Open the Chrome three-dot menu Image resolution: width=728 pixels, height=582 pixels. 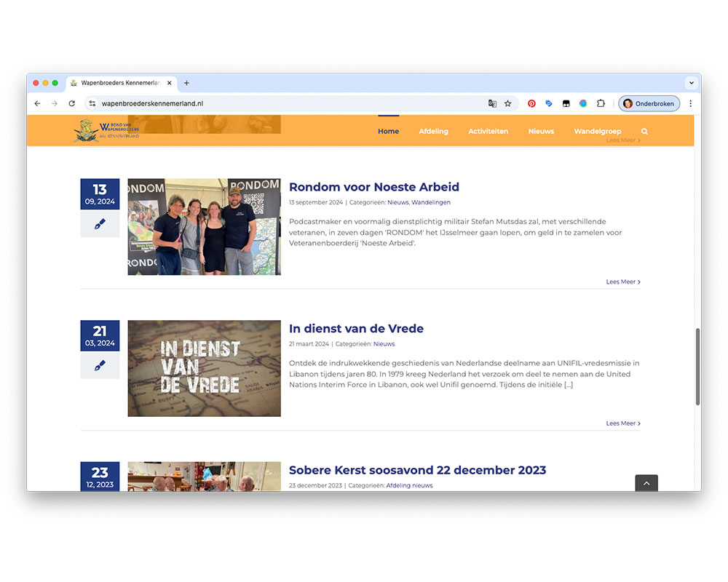pos(690,103)
